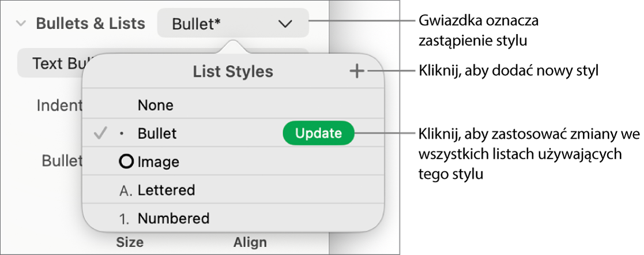Click the checkmark beside the Bullet style

pos(100,133)
